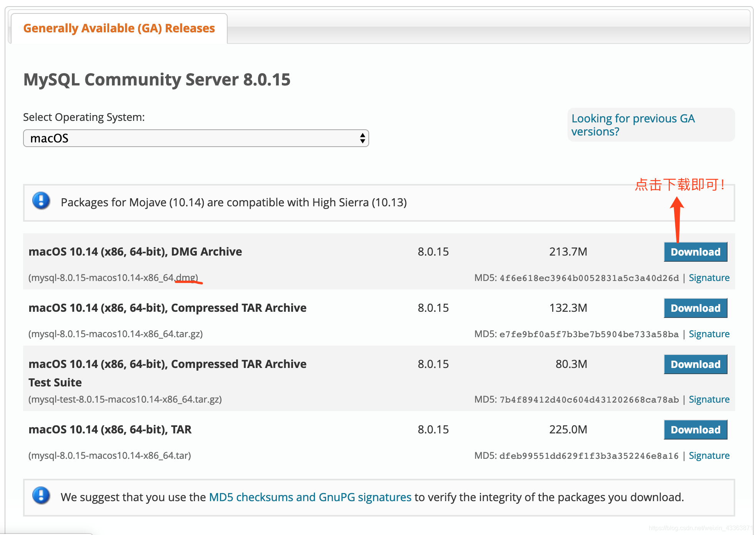Viewport: 756px width, 535px height.
Task: Select the MD5 hash e7fe9bf0a5f7b3be7b5904be733a58ba
Action: (x=589, y=334)
